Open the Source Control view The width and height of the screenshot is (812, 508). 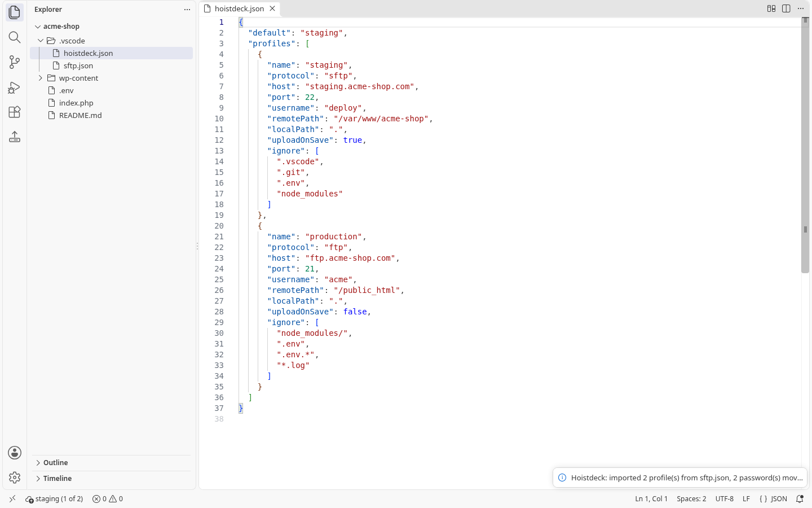(15, 62)
